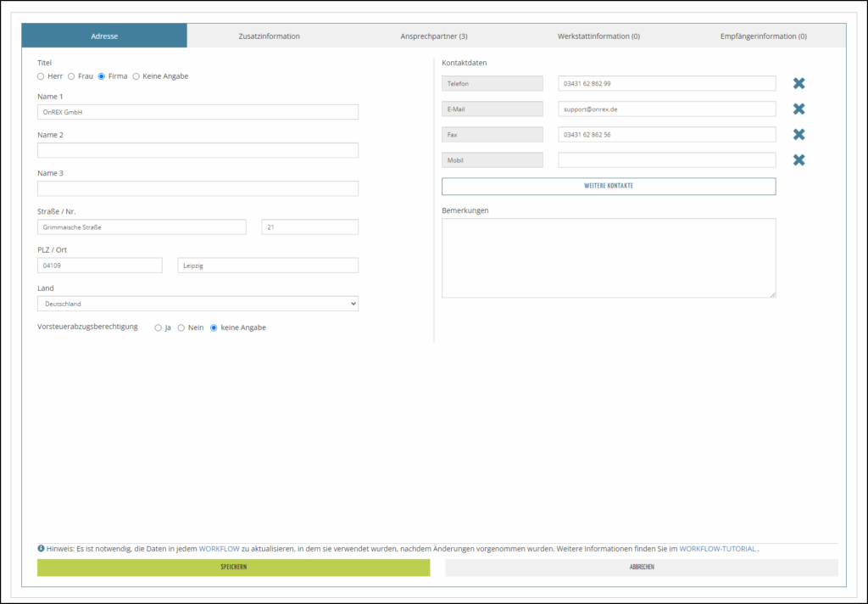Switch to the Zusatzinformation tab
Image resolution: width=868 pixels, height=604 pixels.
(x=270, y=36)
